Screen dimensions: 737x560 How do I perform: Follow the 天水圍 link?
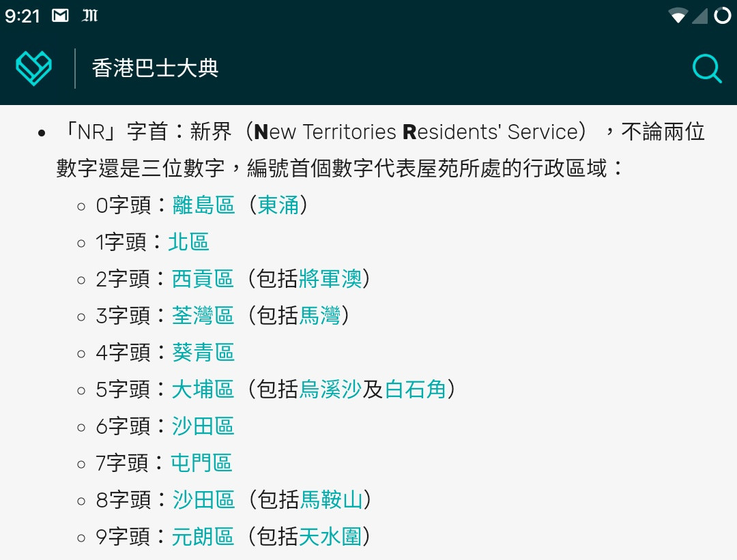[330, 537]
